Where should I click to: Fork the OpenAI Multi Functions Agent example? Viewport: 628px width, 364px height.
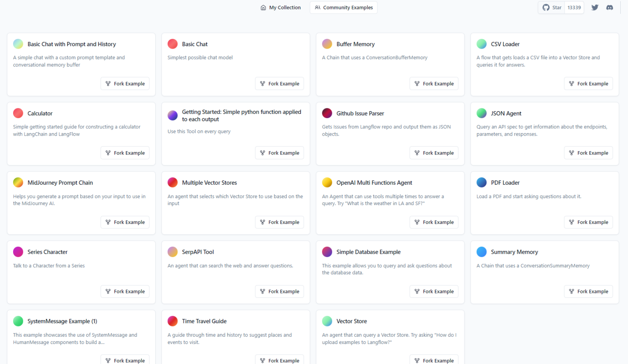pyautogui.click(x=434, y=222)
